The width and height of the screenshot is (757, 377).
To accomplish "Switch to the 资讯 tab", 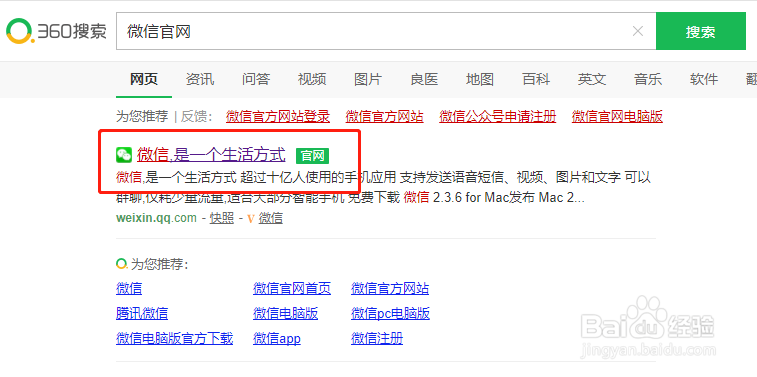I will [200, 79].
